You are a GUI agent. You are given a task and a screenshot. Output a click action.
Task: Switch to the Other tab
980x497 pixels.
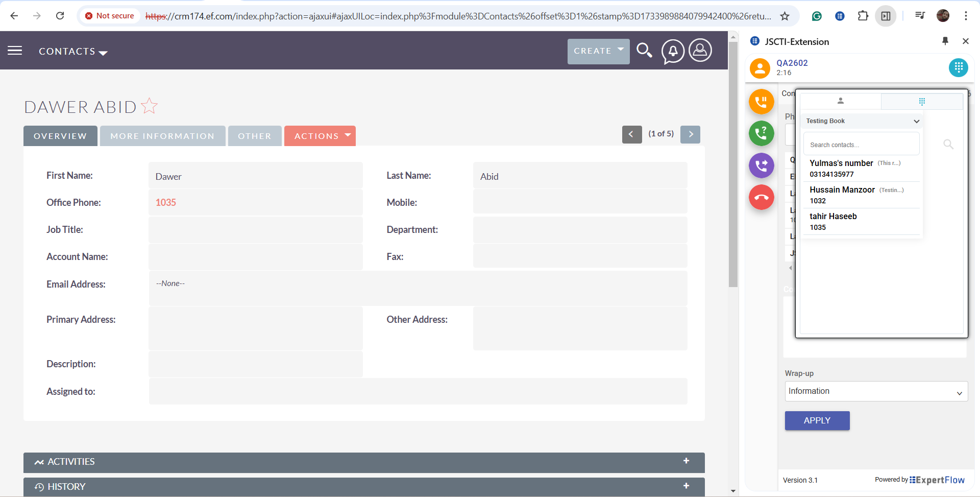[254, 136]
